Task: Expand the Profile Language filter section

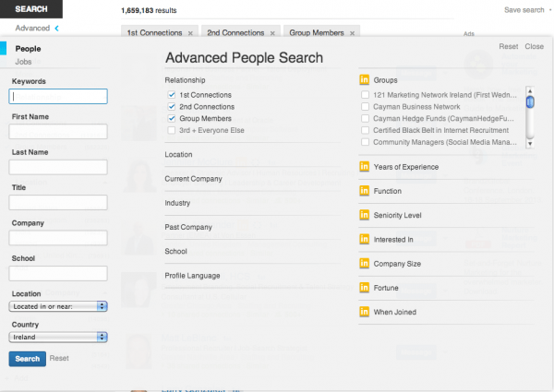Action: pos(192,276)
